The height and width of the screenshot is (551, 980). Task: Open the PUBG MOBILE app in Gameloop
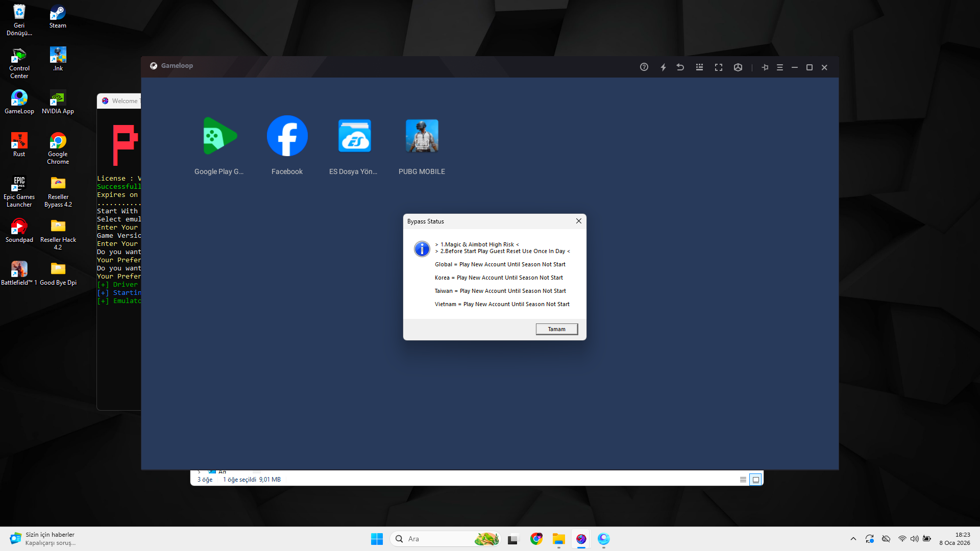point(422,136)
